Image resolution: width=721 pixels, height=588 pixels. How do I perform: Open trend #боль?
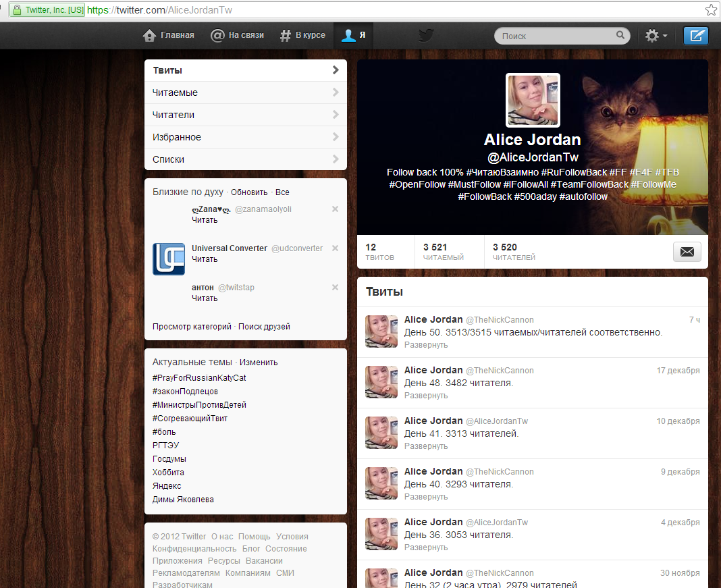pos(164,431)
